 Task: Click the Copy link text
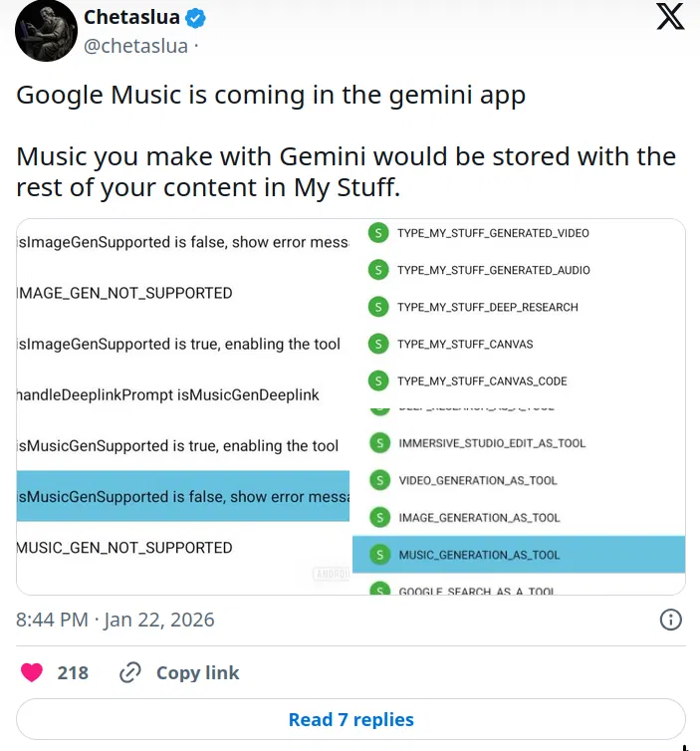(197, 672)
